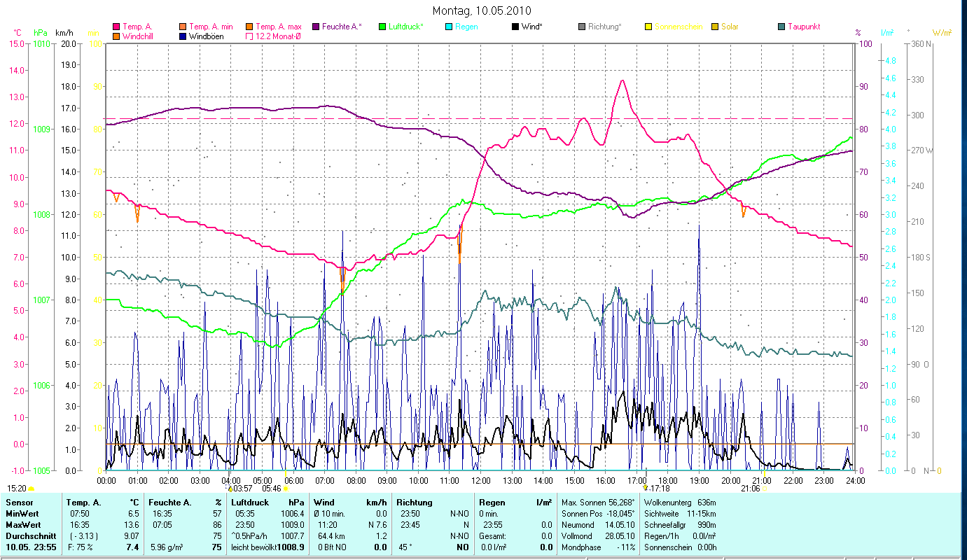Click the Solar legend label
Image resolution: width=967 pixels, height=560 pixels.
(x=730, y=27)
